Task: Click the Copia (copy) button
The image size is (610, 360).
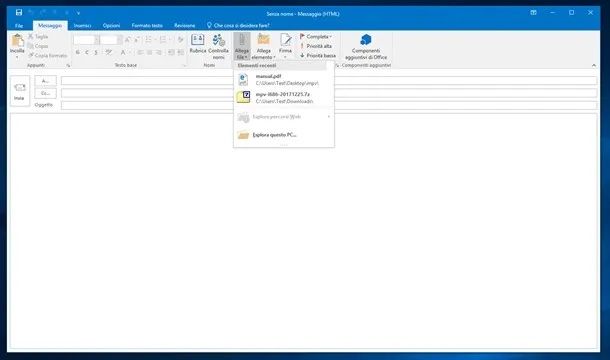Action: [x=38, y=46]
